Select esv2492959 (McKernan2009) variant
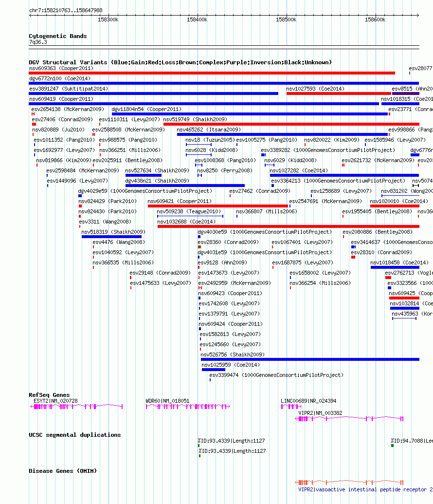Screen dimensions: 433x504 coord(235,283)
